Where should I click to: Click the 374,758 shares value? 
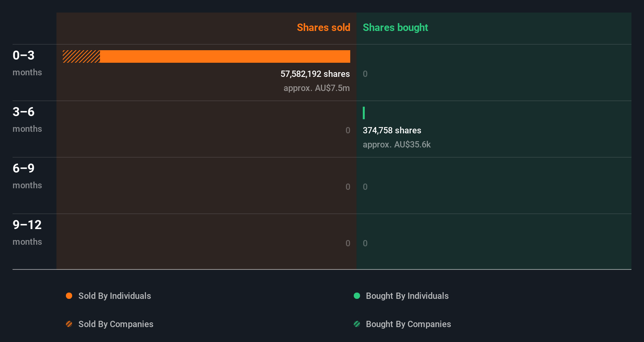point(392,131)
